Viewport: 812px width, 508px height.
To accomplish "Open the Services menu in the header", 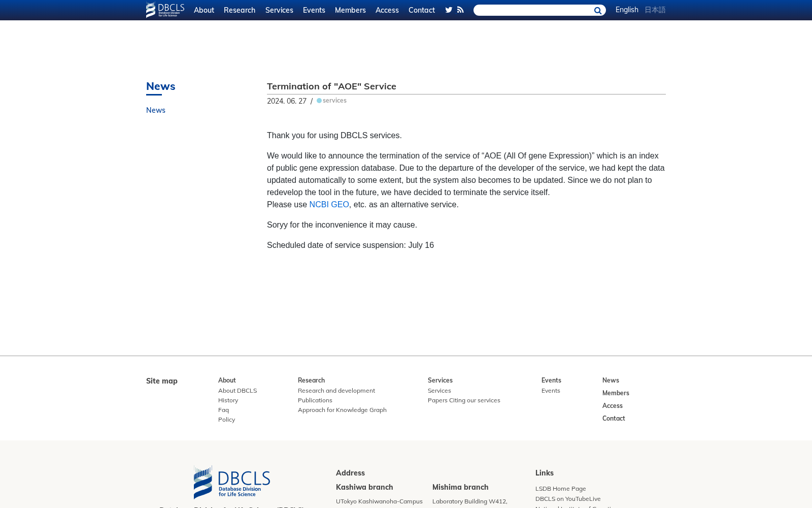I will click(279, 10).
